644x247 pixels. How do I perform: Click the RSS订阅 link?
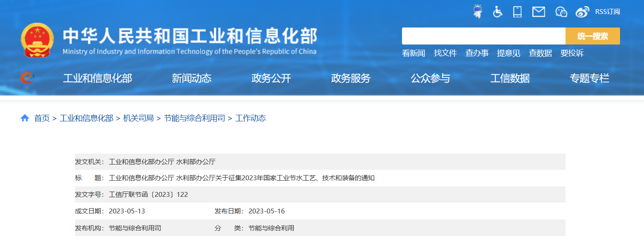pyautogui.click(x=607, y=12)
